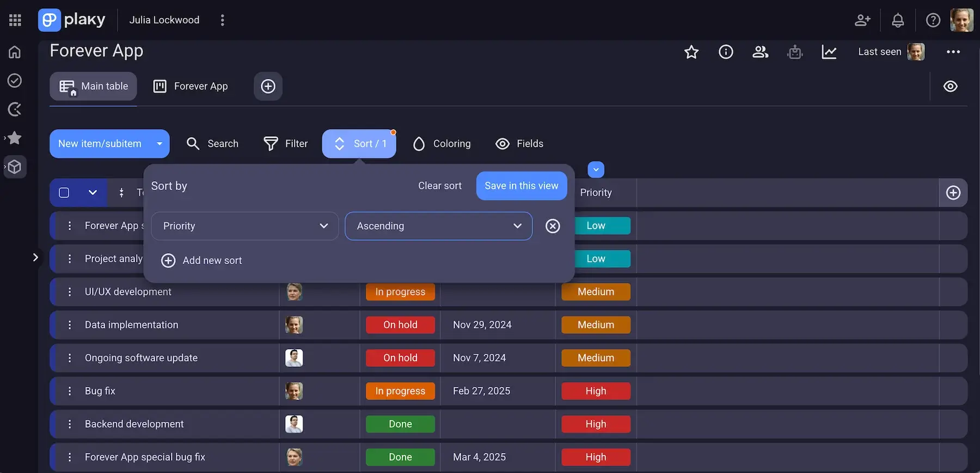Toggle the view visibility eye icon
The image size is (980, 473).
coord(951,86)
